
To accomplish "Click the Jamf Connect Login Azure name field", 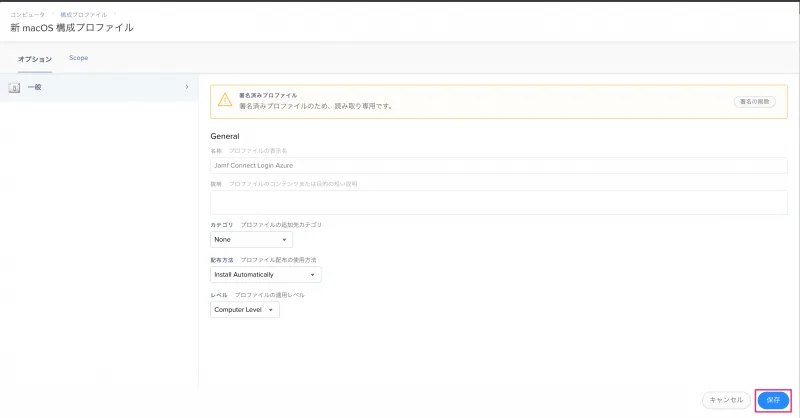I will coord(498,165).
